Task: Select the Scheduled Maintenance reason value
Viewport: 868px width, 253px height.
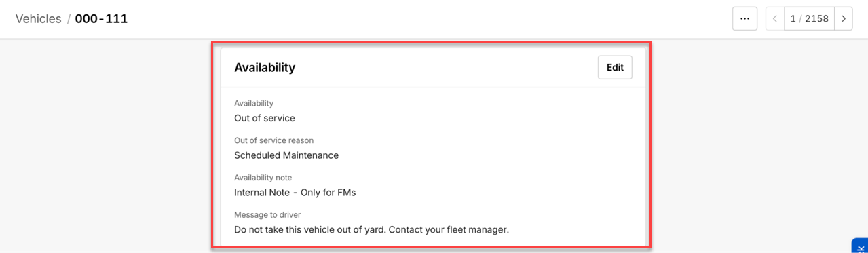Action: click(x=286, y=155)
